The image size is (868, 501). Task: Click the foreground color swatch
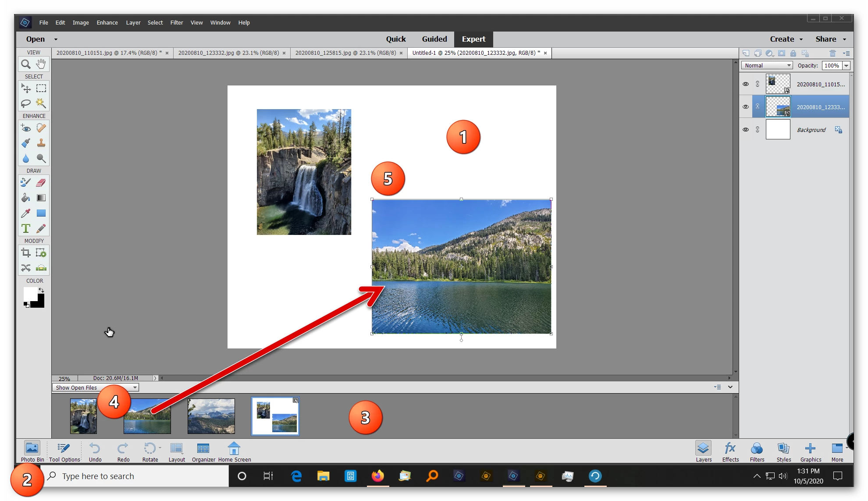coord(30,294)
